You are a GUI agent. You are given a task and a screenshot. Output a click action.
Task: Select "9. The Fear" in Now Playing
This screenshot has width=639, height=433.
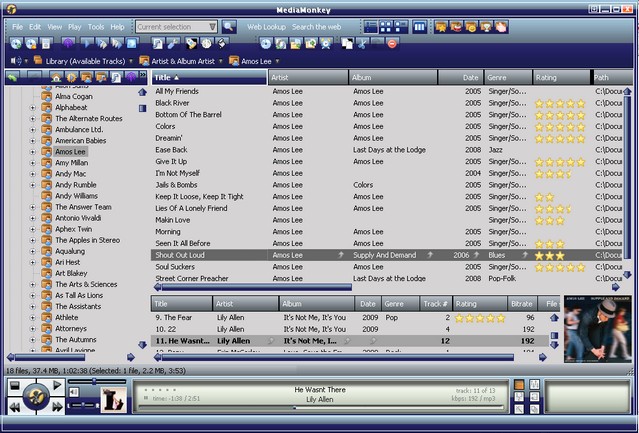173,318
